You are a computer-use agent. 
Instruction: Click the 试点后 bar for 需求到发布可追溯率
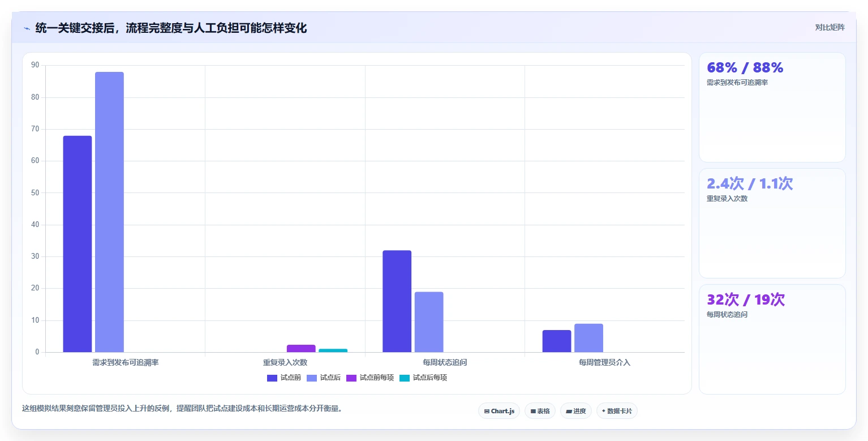(x=109, y=212)
